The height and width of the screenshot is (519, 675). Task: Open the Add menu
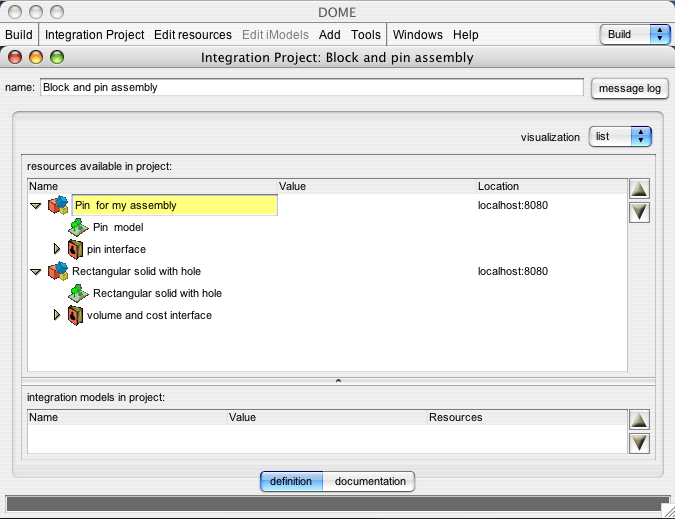pos(330,34)
